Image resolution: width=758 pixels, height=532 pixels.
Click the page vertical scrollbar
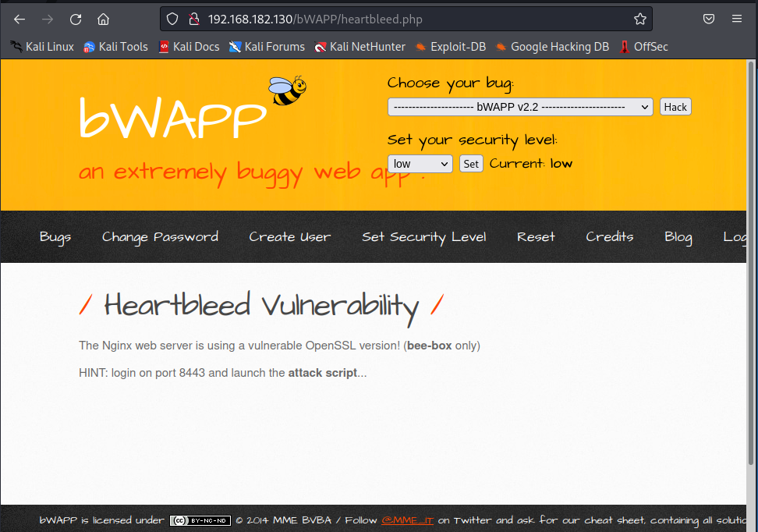[x=751, y=261]
